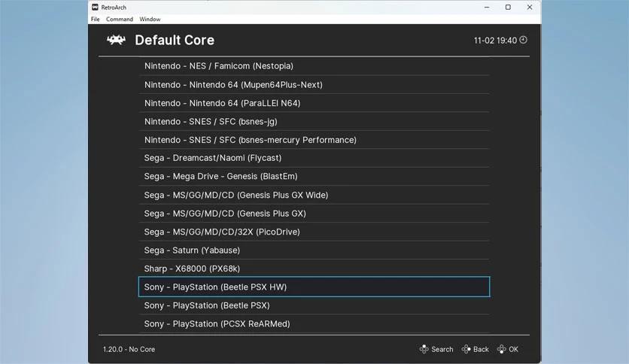The image size is (629, 364).
Task: Select Sega MS/GG/MD/CD/32X (PicoDrive) core
Action: pos(314,232)
